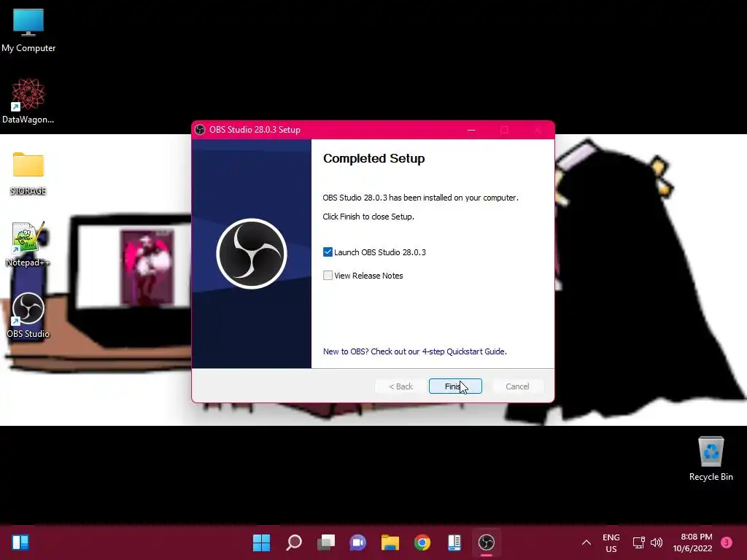Open the server/book app taskbar icon

[x=454, y=542]
